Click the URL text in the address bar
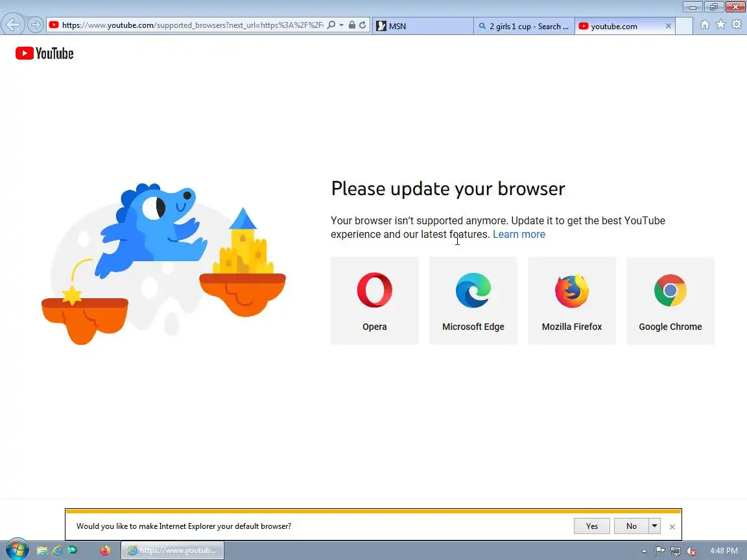 coord(193,25)
